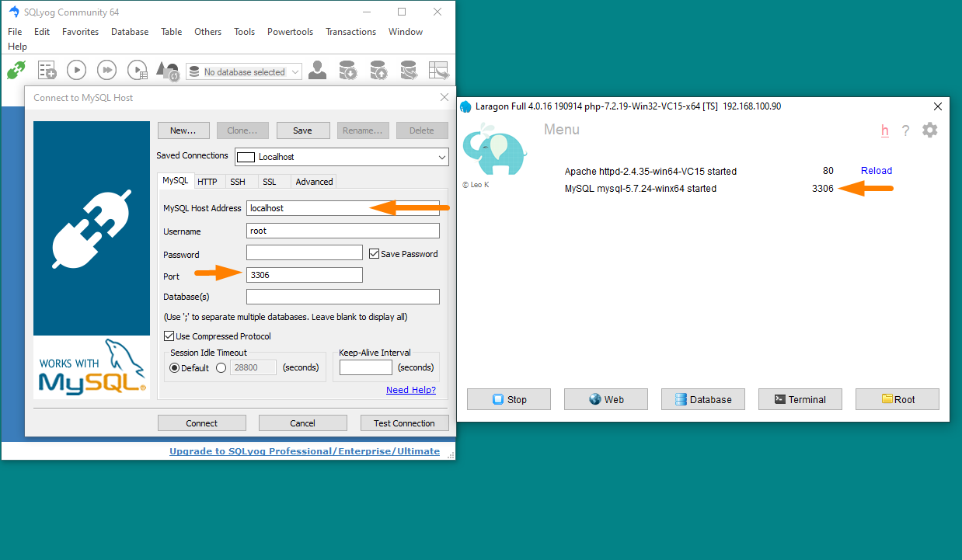Open the user manager person icon
This screenshot has height=560, width=962.
point(317,71)
